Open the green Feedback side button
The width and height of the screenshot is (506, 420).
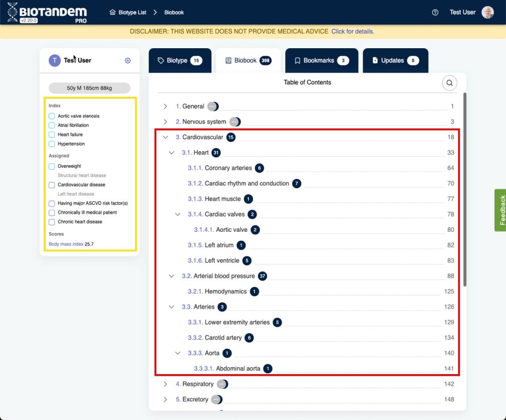[500, 210]
